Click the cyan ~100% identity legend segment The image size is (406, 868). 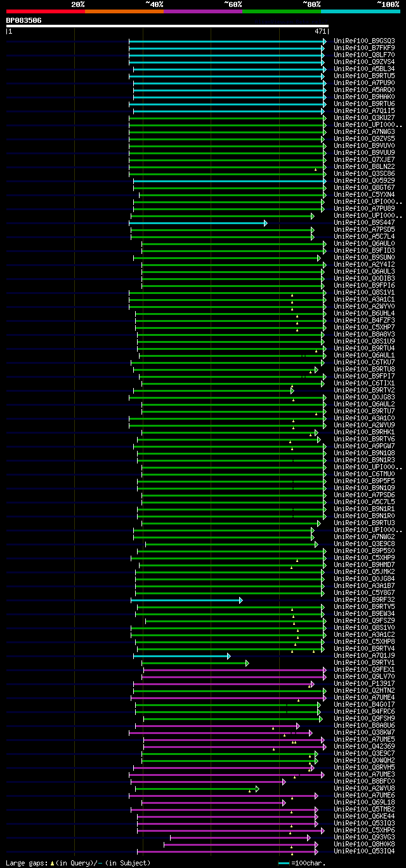(x=360, y=11)
